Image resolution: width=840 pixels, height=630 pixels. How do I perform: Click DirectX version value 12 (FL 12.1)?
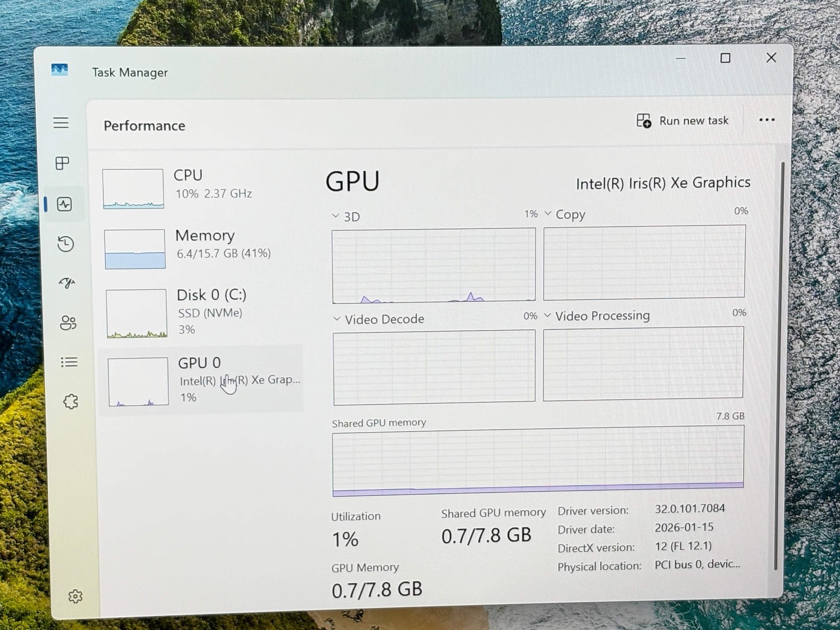point(683,546)
